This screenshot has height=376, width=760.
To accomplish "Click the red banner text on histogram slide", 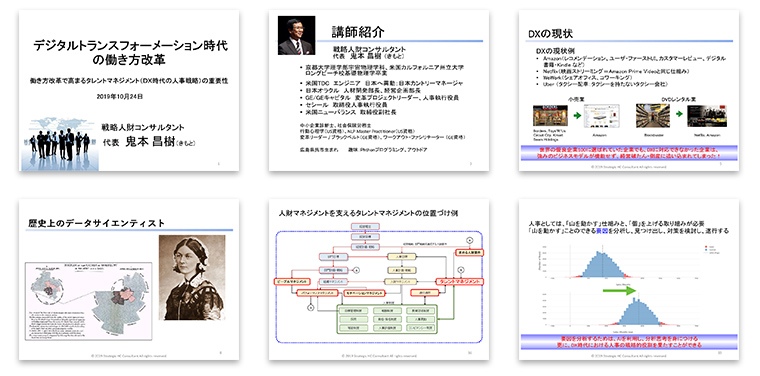I will 629,342.
